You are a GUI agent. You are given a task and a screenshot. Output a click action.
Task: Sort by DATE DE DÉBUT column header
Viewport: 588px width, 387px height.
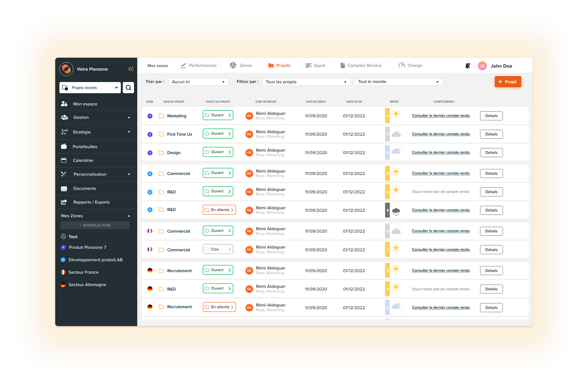[316, 102]
